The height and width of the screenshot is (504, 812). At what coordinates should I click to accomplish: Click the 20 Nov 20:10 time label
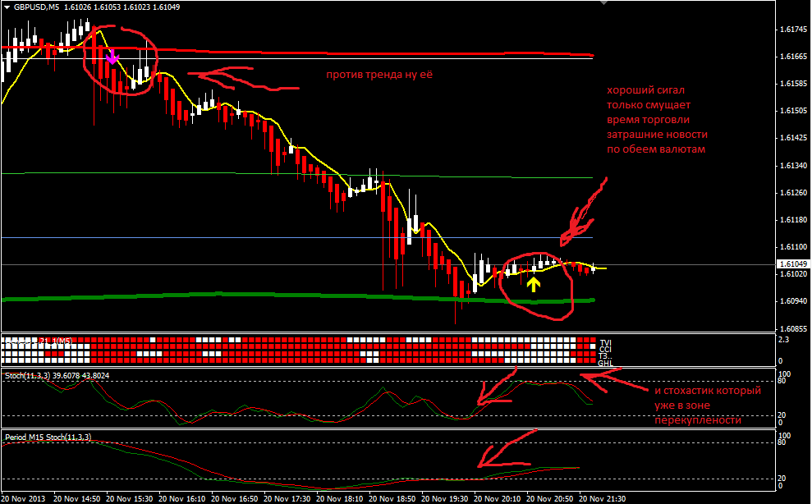point(498,499)
